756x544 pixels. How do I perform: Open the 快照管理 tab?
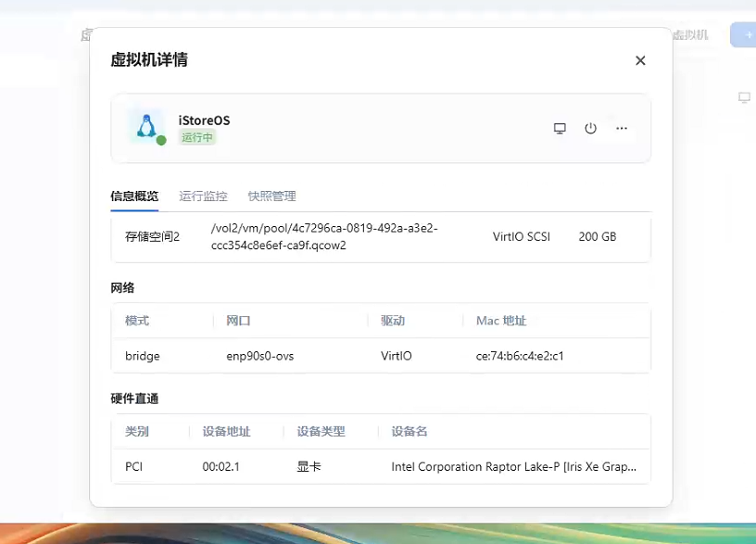click(271, 196)
